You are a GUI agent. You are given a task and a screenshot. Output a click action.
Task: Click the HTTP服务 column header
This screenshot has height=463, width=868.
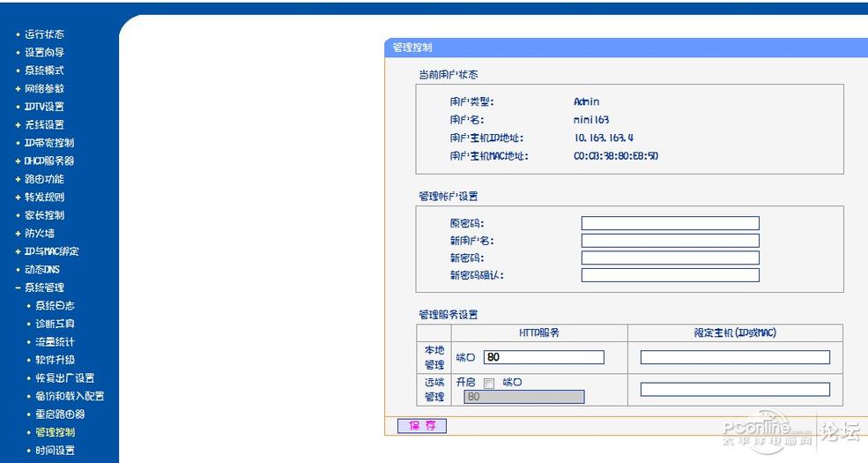tap(538, 332)
